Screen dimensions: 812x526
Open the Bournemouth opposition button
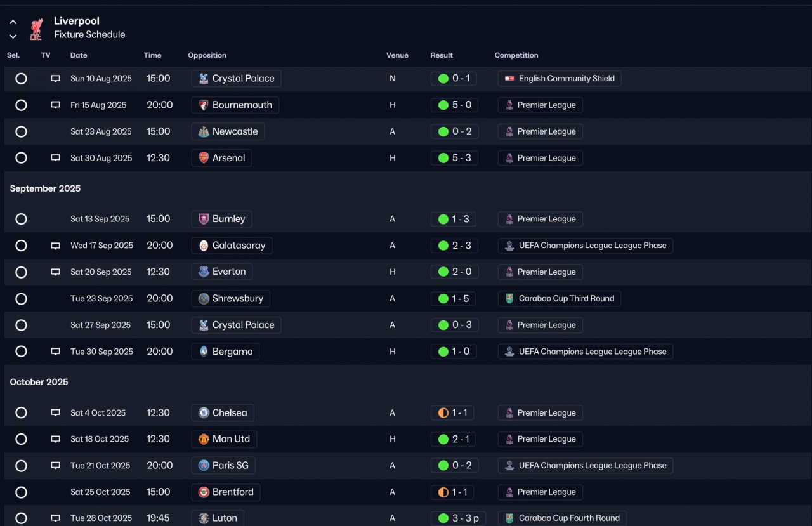235,105
